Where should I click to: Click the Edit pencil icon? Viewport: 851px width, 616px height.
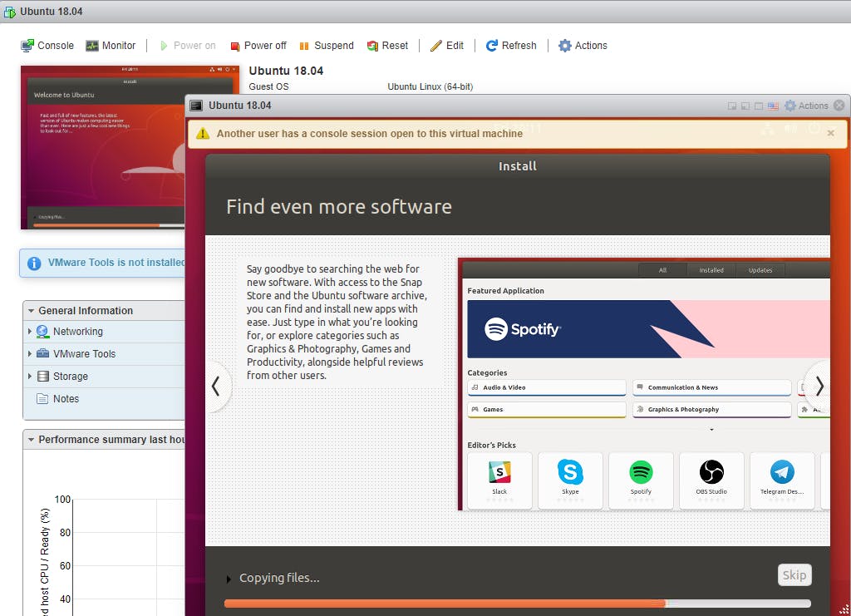[x=435, y=46]
